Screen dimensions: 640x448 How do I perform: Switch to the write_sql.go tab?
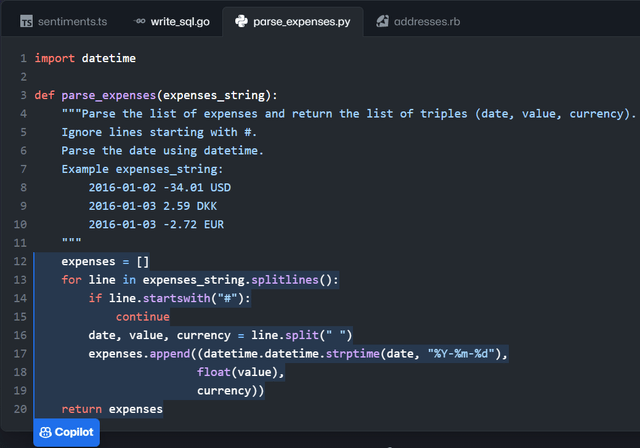tap(178, 21)
